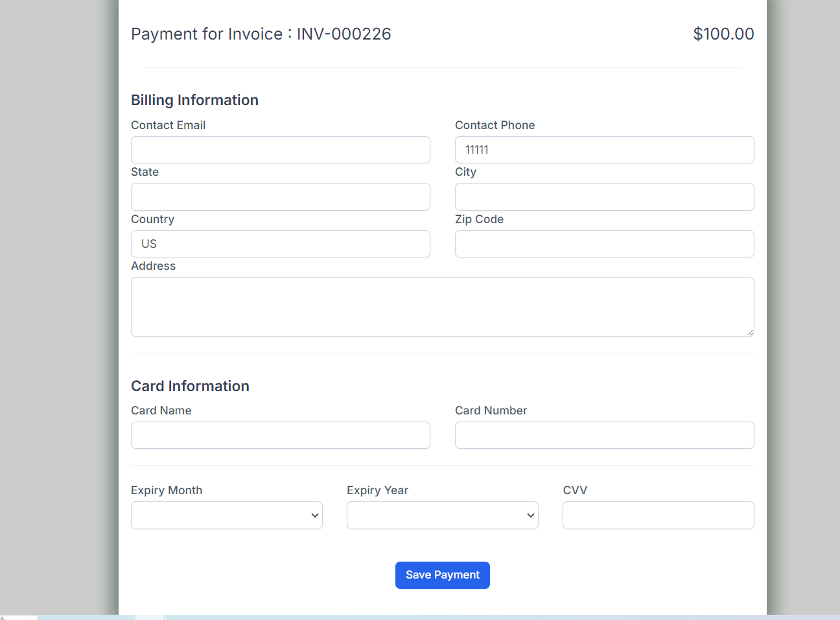Click the Billing Information heading
This screenshot has width=840, height=620.
pos(194,100)
